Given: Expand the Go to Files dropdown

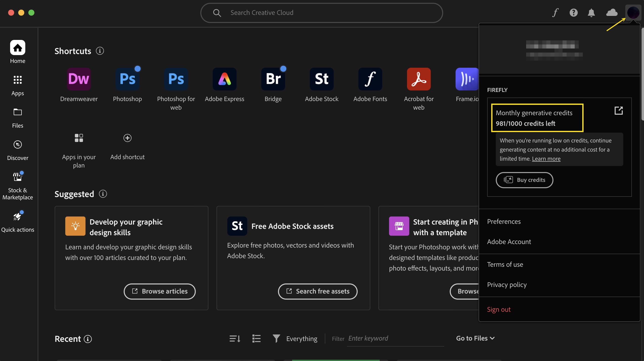Looking at the screenshot, I should pos(475,338).
